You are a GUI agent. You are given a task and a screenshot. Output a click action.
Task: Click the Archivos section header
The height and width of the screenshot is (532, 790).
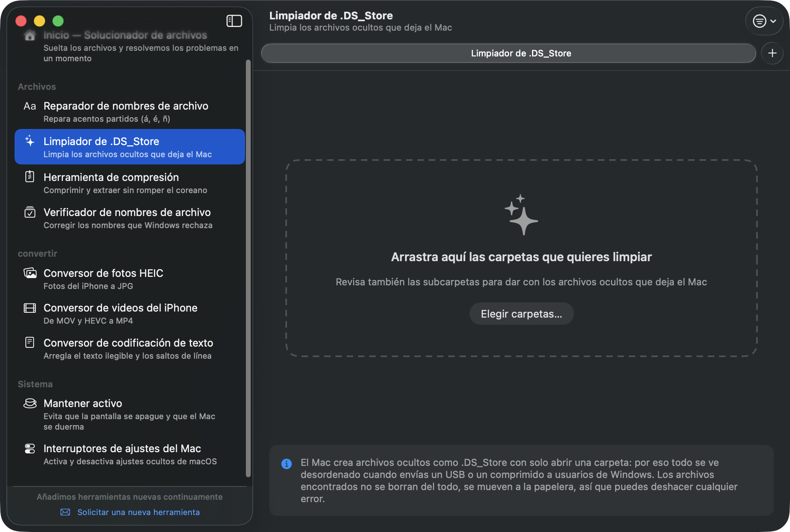37,87
